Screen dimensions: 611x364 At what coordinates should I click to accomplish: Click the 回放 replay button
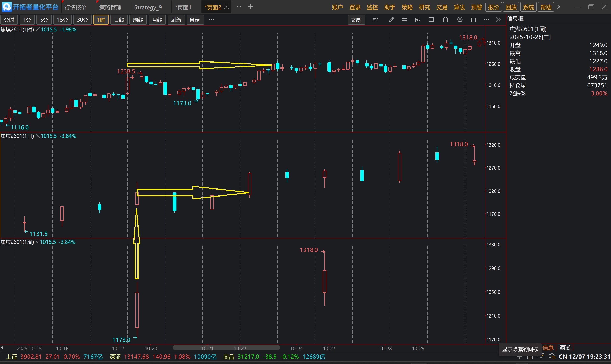pos(511,7)
